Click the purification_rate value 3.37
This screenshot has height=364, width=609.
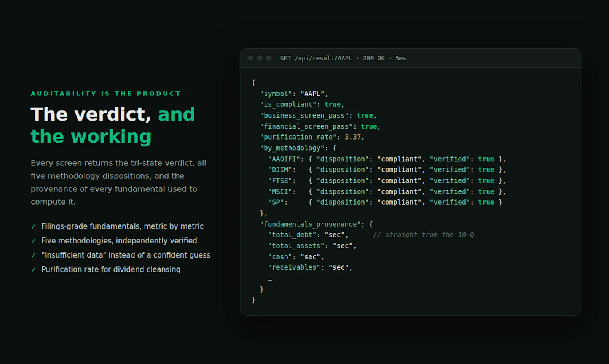click(x=353, y=137)
